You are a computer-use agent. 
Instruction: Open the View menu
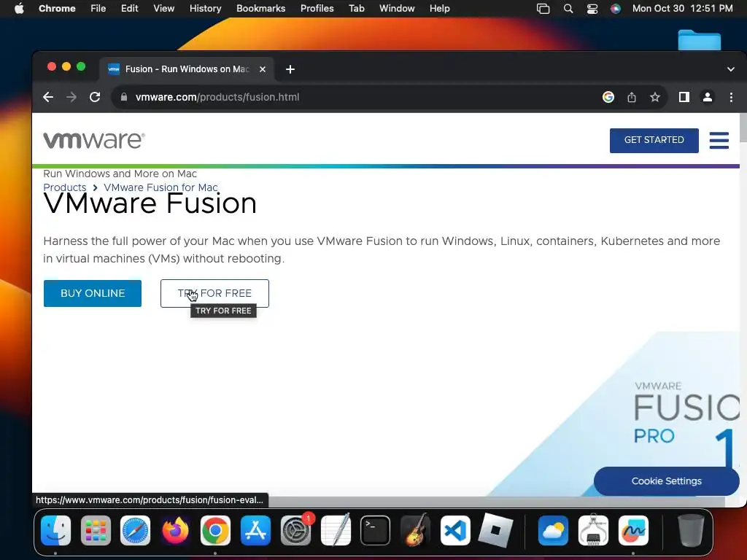[164, 9]
